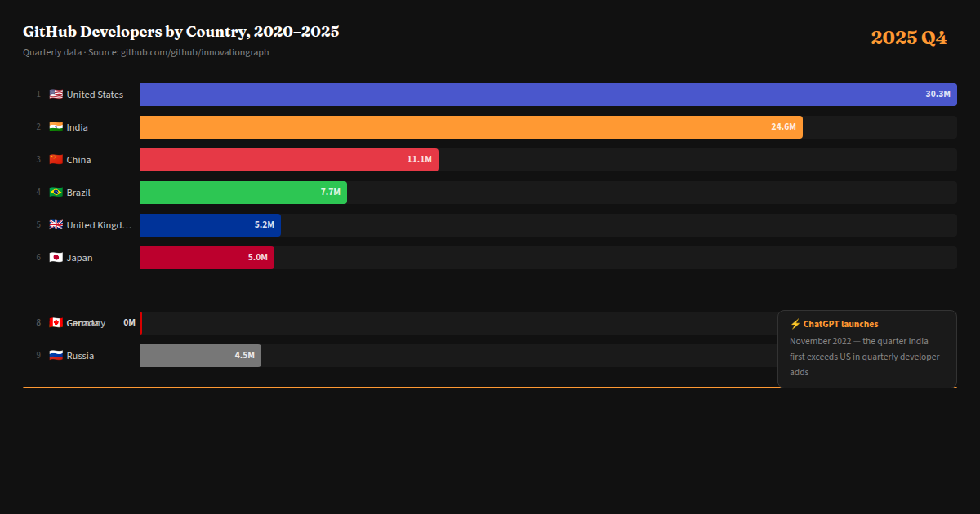
Task: Click the India flag icon
Action: pyautogui.click(x=56, y=127)
